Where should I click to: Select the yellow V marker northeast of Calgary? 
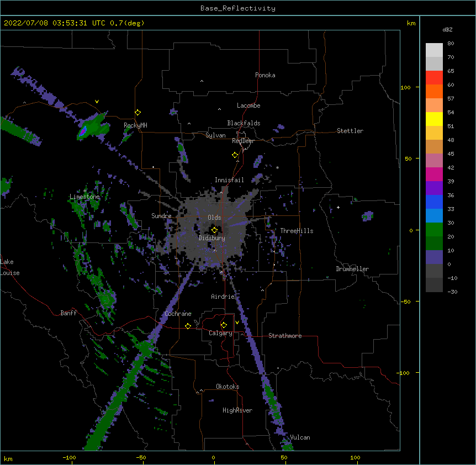pos(237,323)
